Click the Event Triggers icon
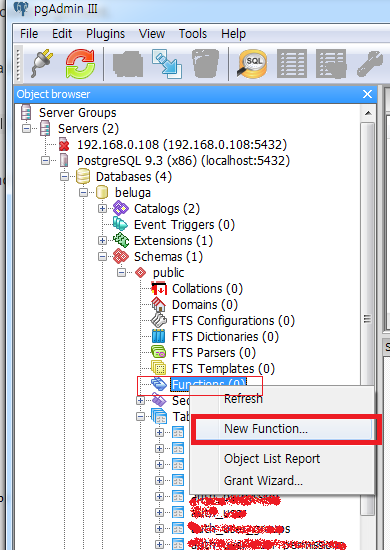Image resolution: width=390 pixels, height=550 pixels. 121,224
